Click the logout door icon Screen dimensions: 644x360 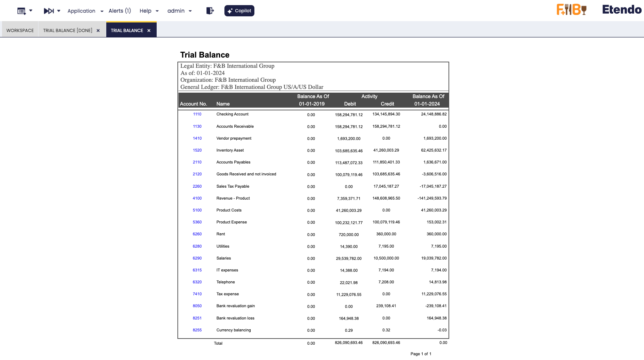click(x=210, y=11)
